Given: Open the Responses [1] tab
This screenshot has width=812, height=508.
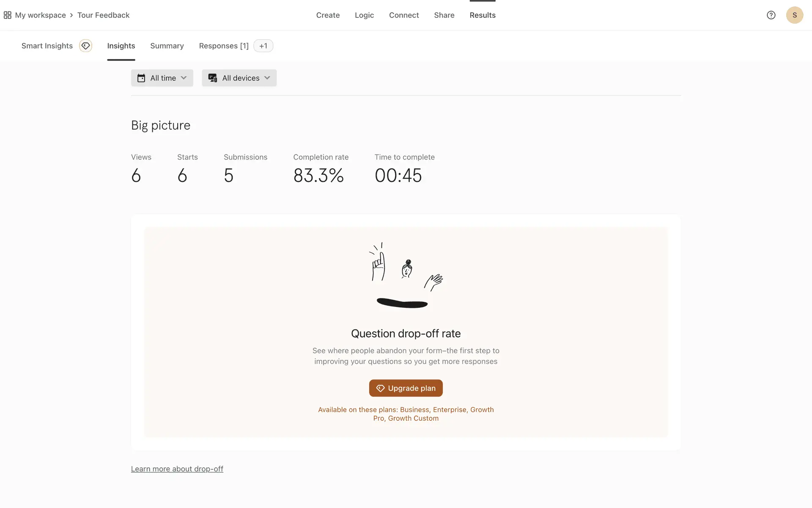Looking at the screenshot, I should [224, 46].
